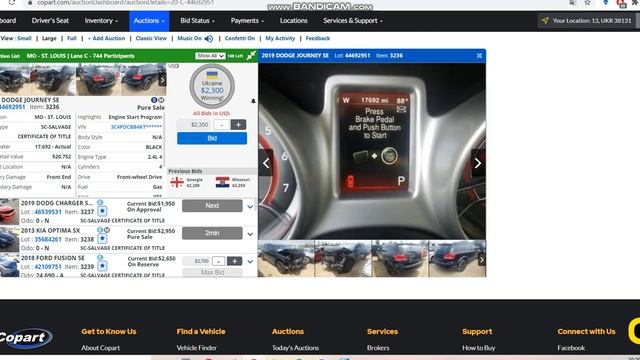This screenshot has height=360, width=640.
Task: Click the + Add Auction link
Action: [107, 38]
